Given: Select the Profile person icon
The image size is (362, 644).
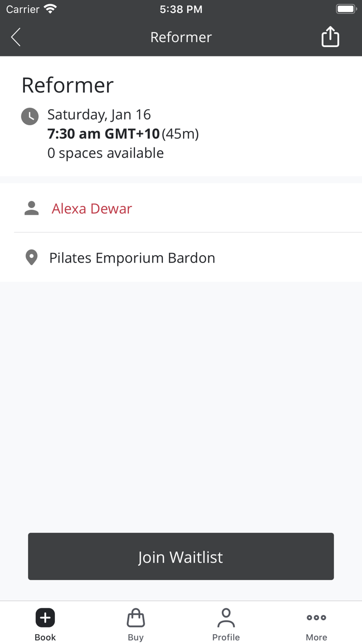Looking at the screenshot, I should coord(226,617).
